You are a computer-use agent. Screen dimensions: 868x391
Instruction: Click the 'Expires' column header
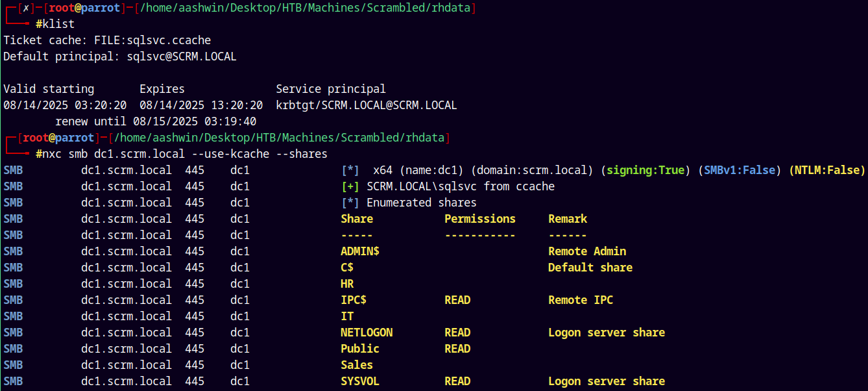(x=162, y=89)
